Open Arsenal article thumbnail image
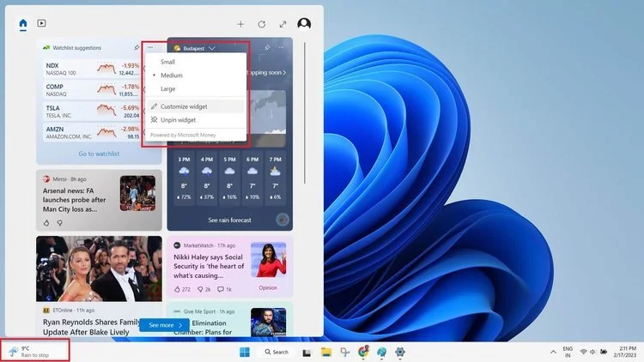The image size is (644, 362). 137,193
